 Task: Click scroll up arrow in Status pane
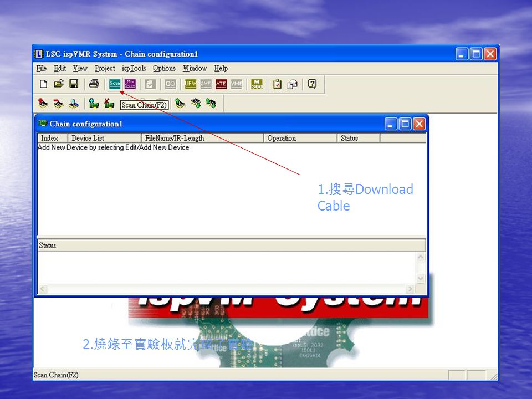[x=421, y=257]
